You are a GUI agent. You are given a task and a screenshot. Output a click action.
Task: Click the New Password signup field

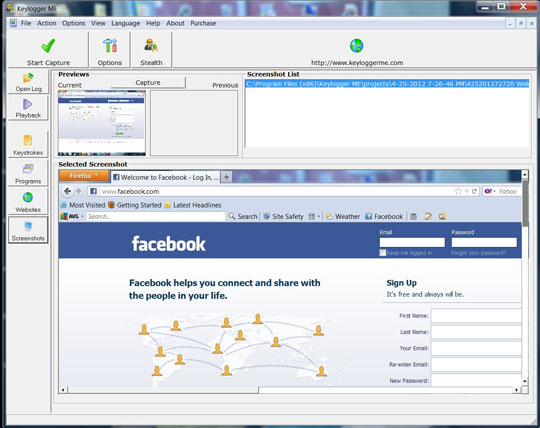(476, 380)
